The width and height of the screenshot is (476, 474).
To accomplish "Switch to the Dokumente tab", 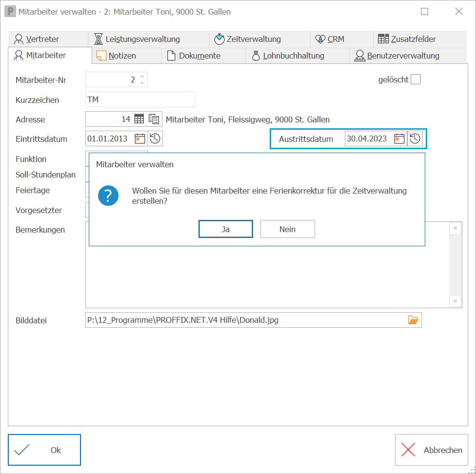I will tap(204, 56).
